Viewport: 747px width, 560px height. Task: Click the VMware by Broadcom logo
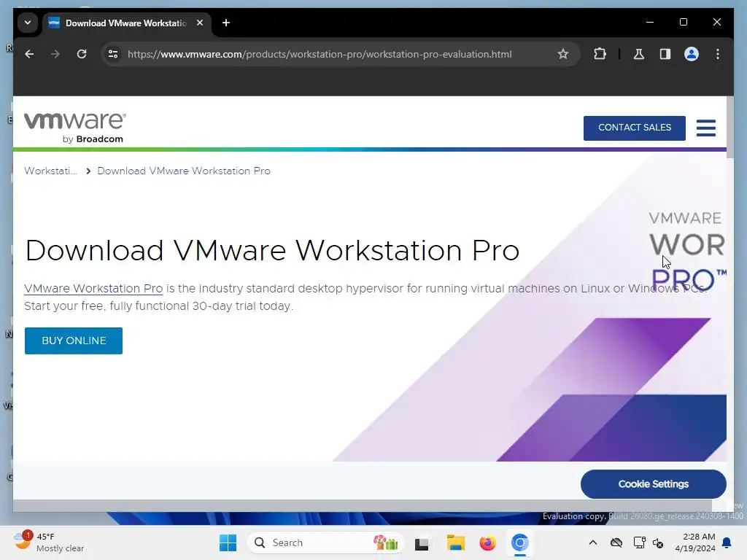75,128
